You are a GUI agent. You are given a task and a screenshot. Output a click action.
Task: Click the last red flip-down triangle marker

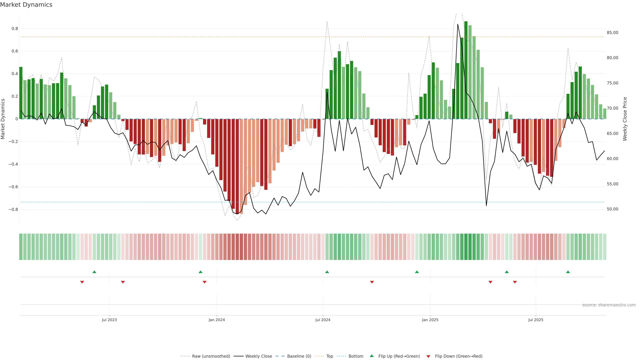pyautogui.click(x=515, y=282)
